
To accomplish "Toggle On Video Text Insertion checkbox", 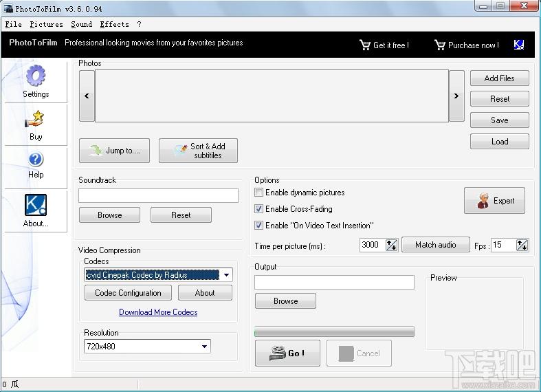I will [x=258, y=226].
